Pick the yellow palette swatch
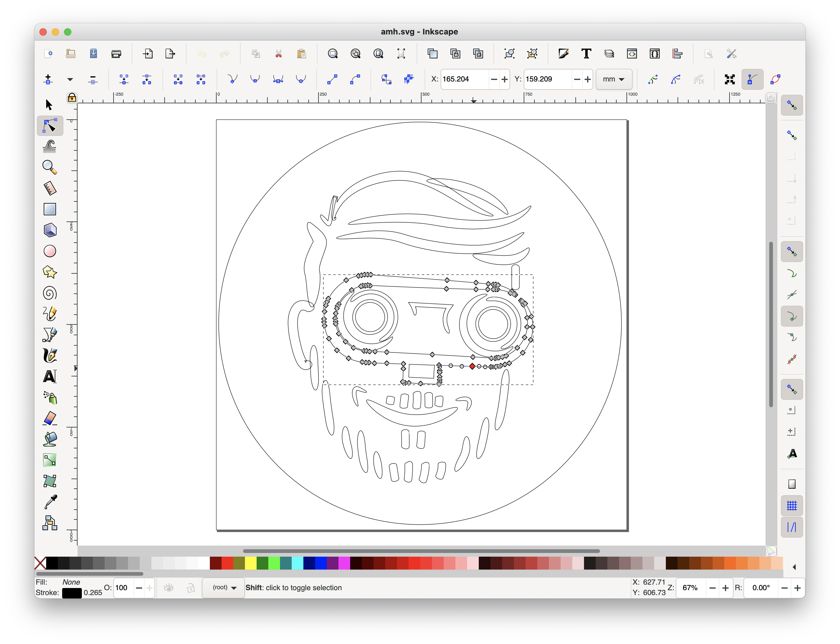 click(x=250, y=563)
